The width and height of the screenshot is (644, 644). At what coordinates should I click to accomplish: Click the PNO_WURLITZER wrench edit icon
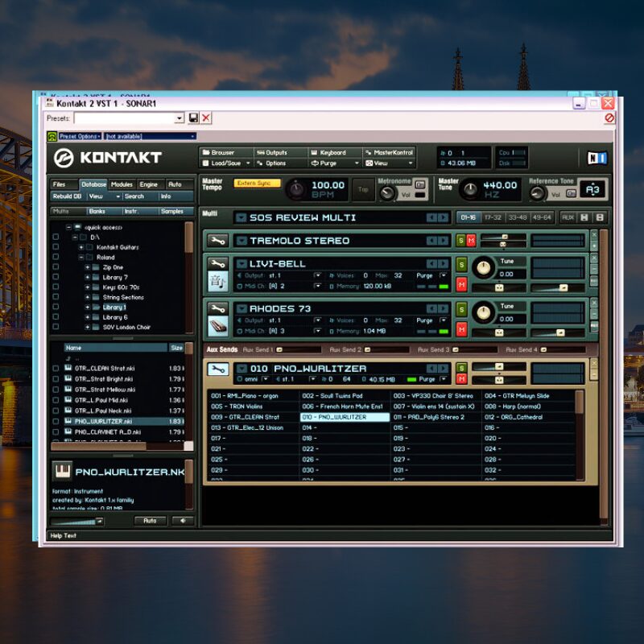pos(217,369)
